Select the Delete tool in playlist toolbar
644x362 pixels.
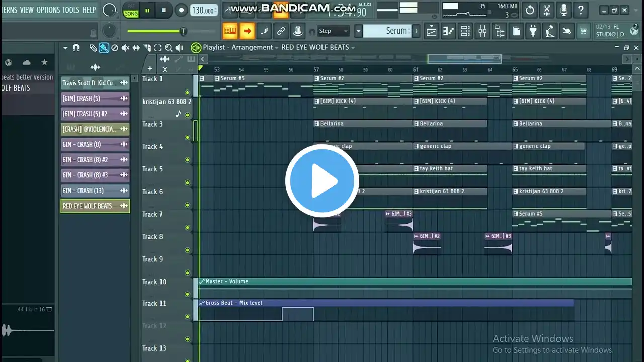(x=115, y=48)
